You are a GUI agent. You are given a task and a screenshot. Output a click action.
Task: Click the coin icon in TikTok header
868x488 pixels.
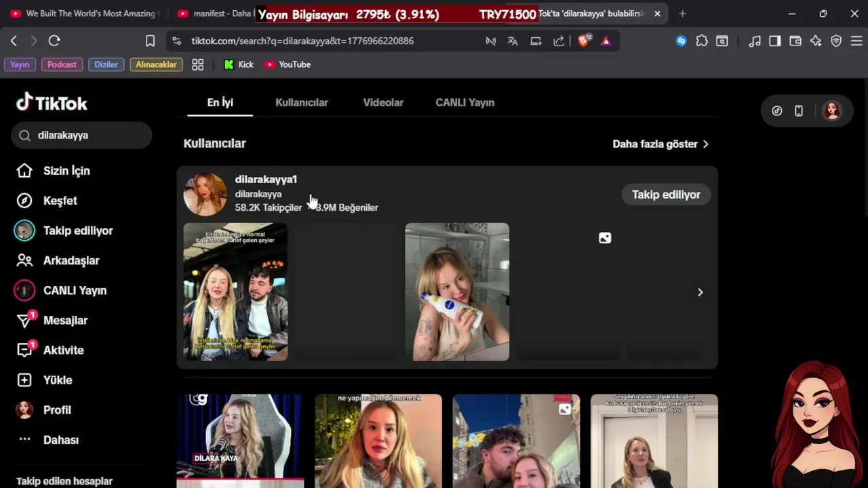tap(777, 110)
